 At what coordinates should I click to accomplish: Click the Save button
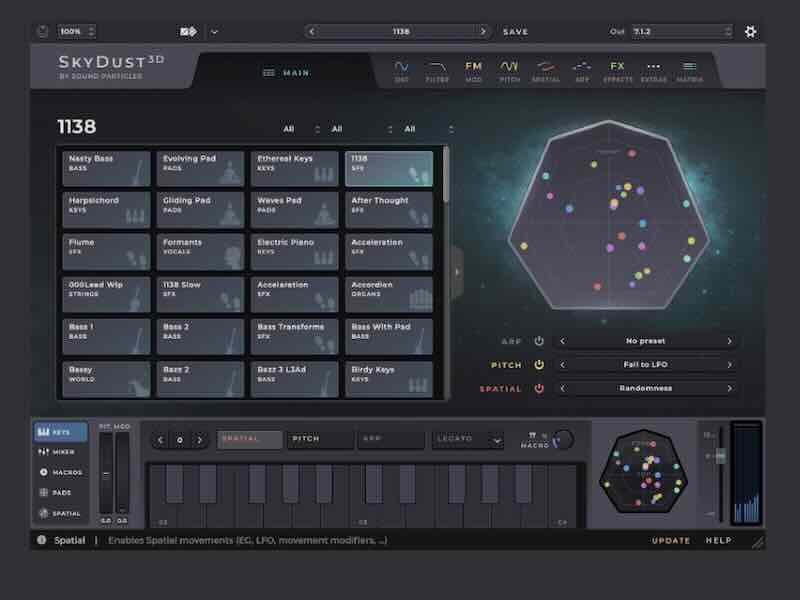tap(515, 31)
